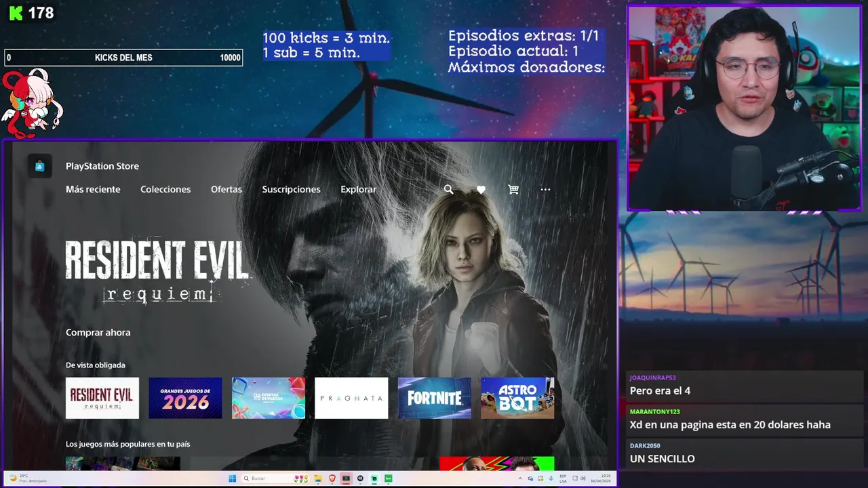Click Comprar ahora for Resident Evil Requiem
Screen dimensions: 868x488
[x=98, y=333]
